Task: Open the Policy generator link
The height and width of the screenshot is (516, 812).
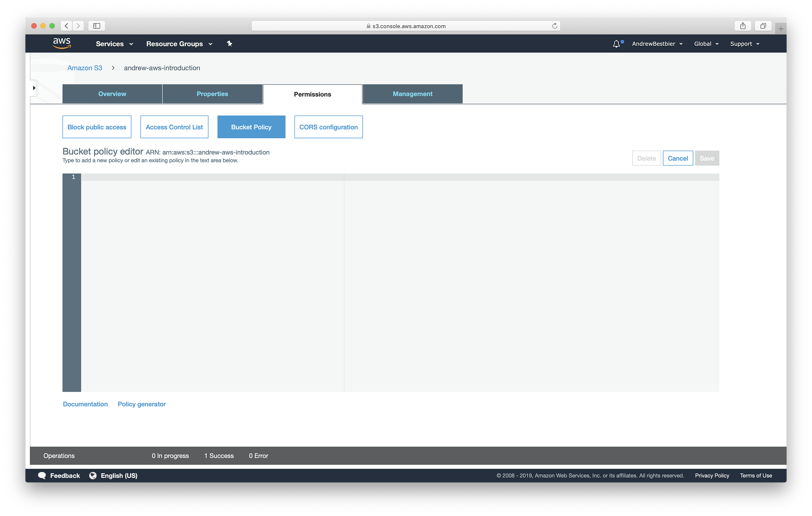Action: 142,404
